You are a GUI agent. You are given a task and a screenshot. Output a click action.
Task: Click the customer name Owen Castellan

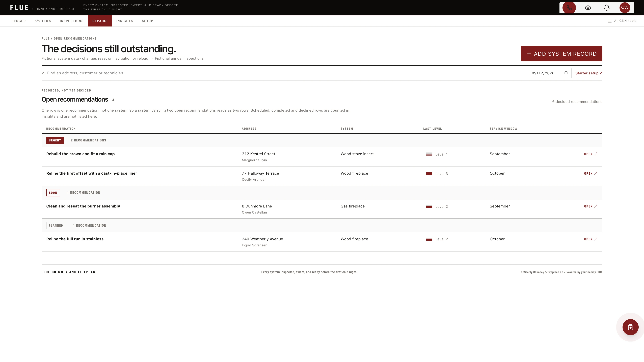click(x=254, y=212)
